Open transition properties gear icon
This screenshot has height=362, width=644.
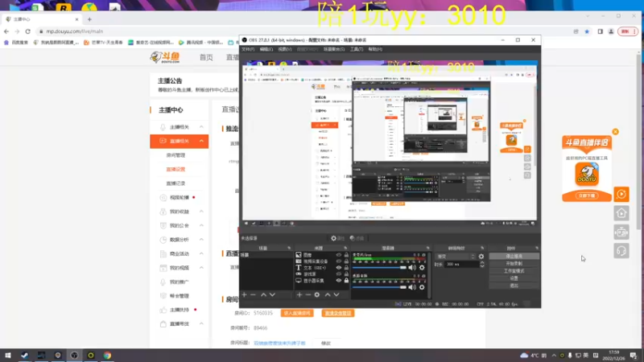(481, 257)
